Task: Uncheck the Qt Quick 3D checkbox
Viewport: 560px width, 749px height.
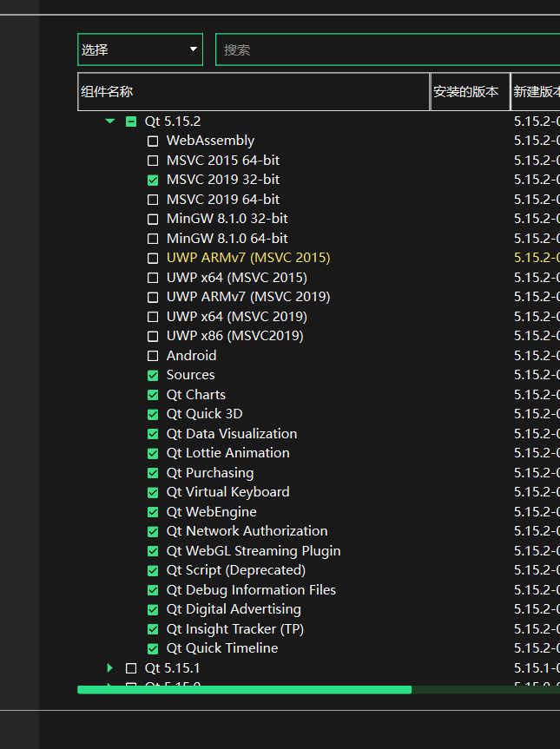Action: point(153,414)
